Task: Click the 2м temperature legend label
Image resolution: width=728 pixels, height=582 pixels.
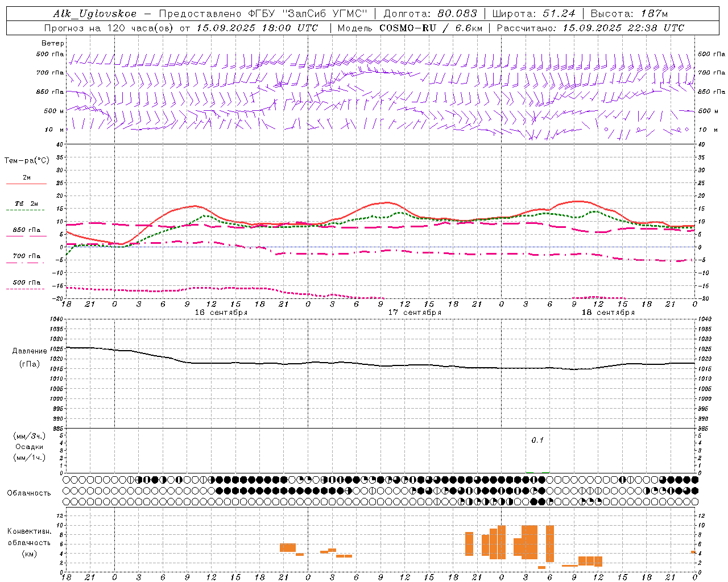Action: [27, 178]
